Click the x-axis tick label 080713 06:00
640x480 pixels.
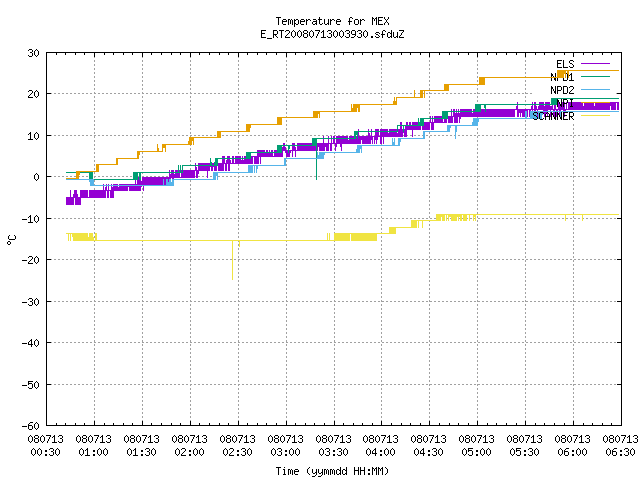coord(573,446)
